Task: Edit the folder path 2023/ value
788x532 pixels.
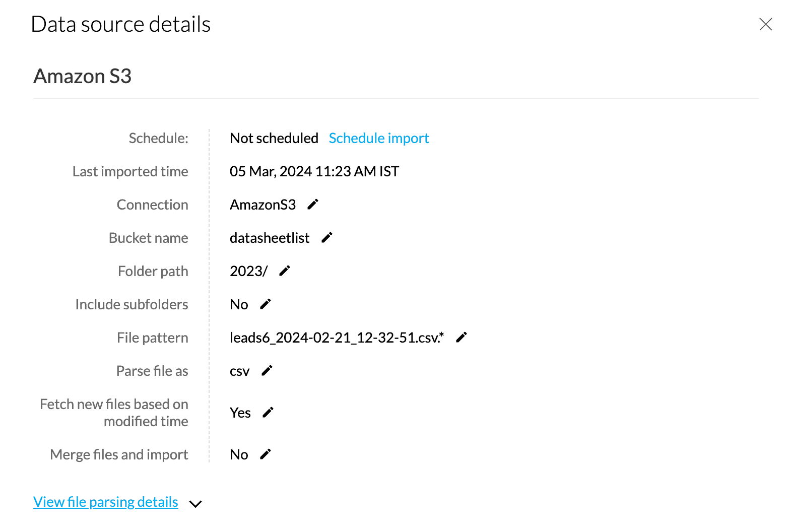Action: [x=285, y=271]
